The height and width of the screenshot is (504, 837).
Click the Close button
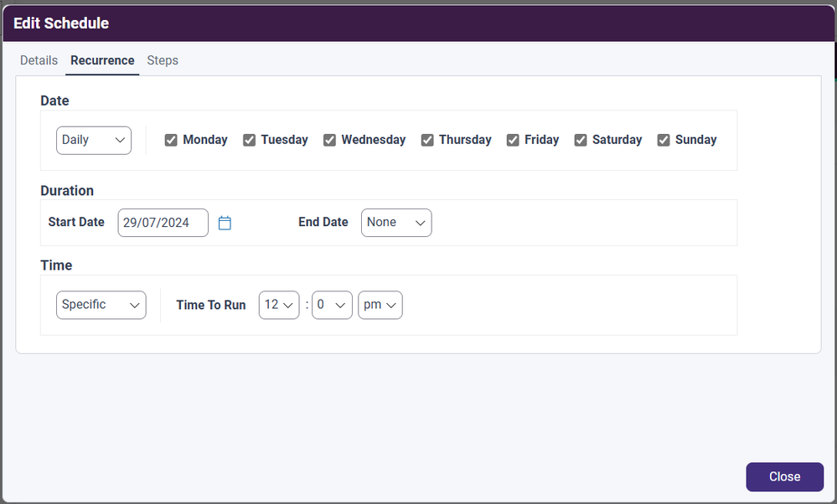pos(785,477)
